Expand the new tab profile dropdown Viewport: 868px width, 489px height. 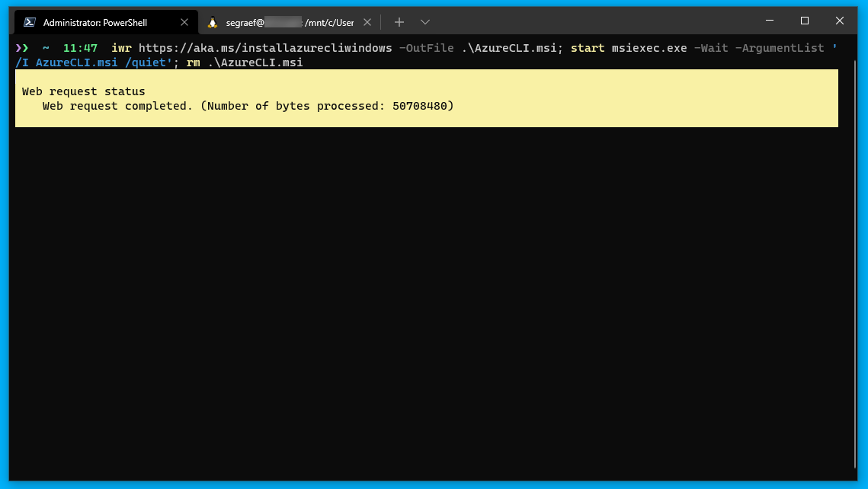coord(425,22)
